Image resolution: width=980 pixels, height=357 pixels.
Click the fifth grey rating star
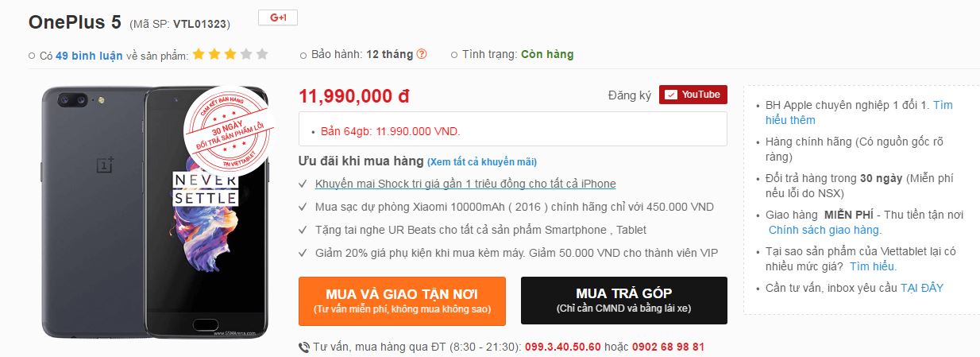(x=262, y=55)
